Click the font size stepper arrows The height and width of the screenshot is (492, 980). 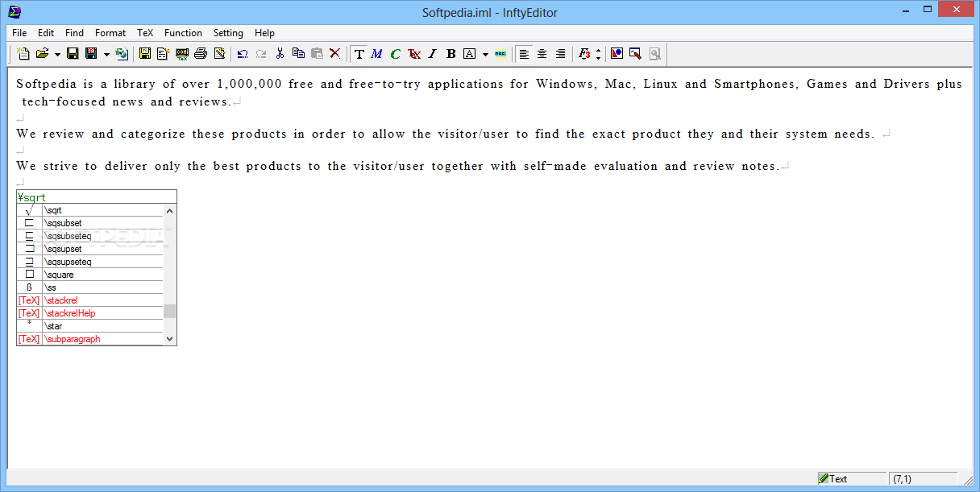click(598, 54)
